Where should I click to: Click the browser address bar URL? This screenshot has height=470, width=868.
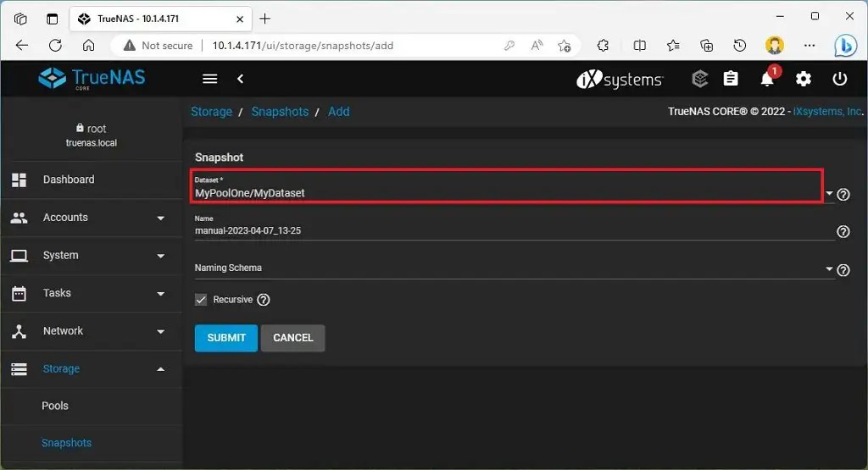303,46
